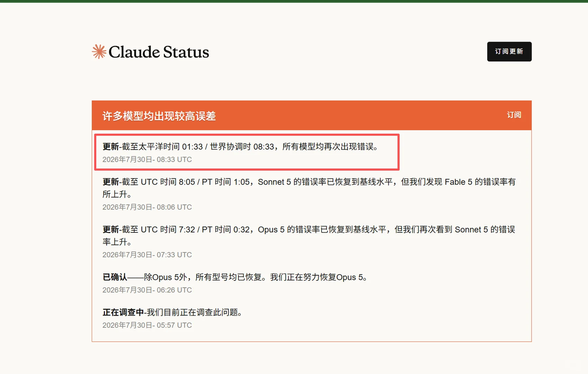The height and width of the screenshot is (374, 588).
Task: Click the 订阅更新 button
Action: [x=509, y=52]
